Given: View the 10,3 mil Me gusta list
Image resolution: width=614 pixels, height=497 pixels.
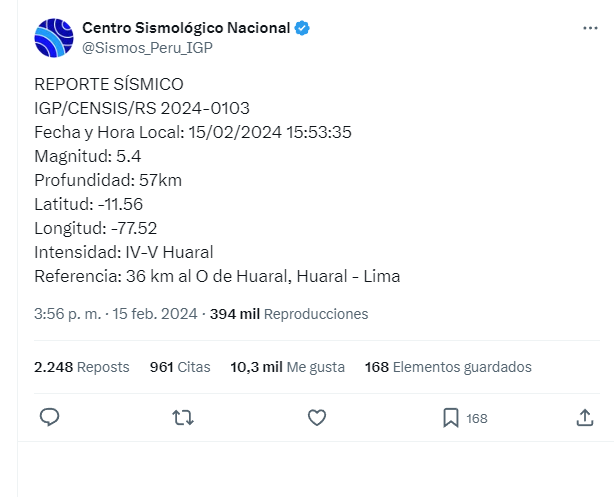Looking at the screenshot, I should pyautogui.click(x=287, y=367).
